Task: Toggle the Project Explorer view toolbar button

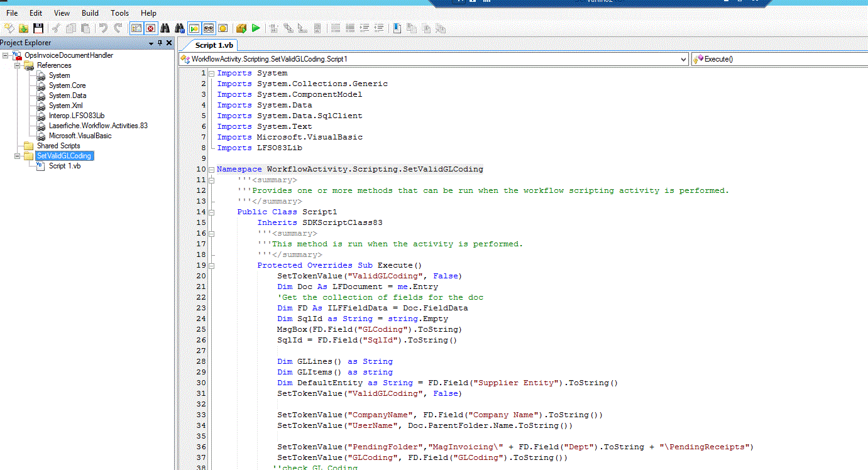Action: coord(136,28)
